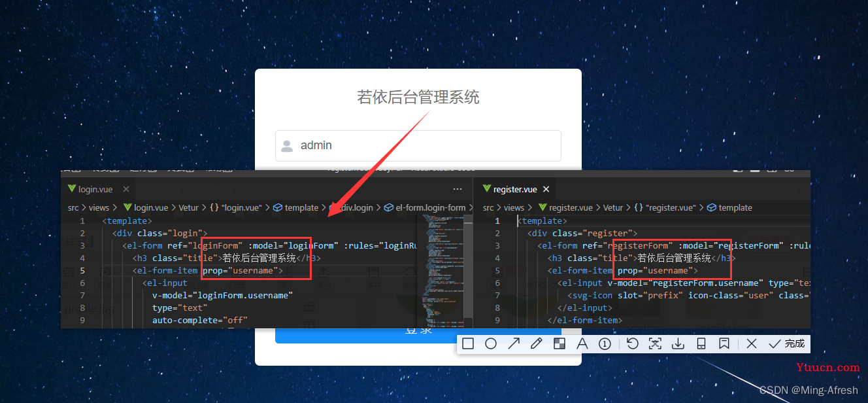Click svg-icon slot="prefix" line in register.vue
868x403 pixels.
(689, 295)
